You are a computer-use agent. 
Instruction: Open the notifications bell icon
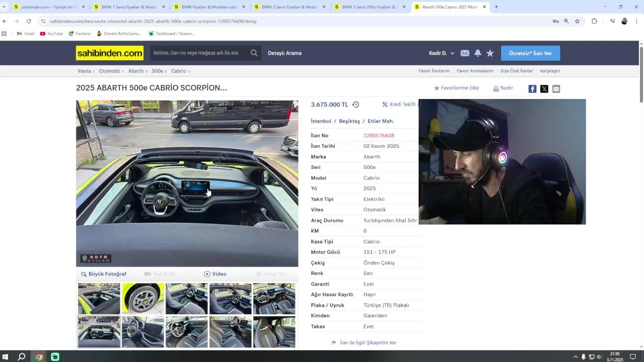477,53
